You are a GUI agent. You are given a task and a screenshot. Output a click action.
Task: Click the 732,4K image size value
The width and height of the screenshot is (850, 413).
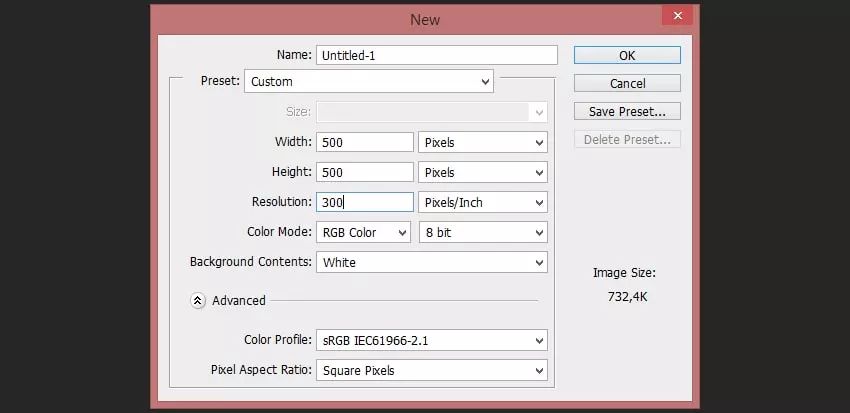point(627,297)
